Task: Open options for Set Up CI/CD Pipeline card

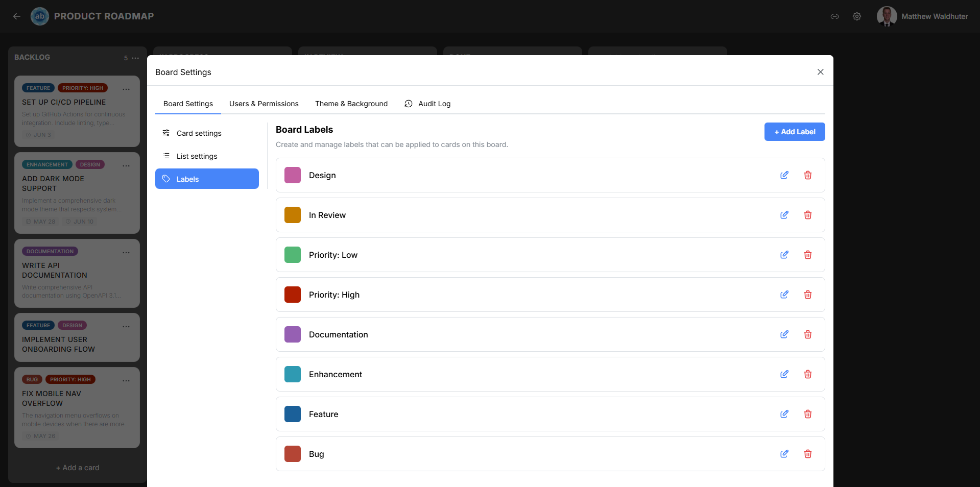Action: (126, 89)
